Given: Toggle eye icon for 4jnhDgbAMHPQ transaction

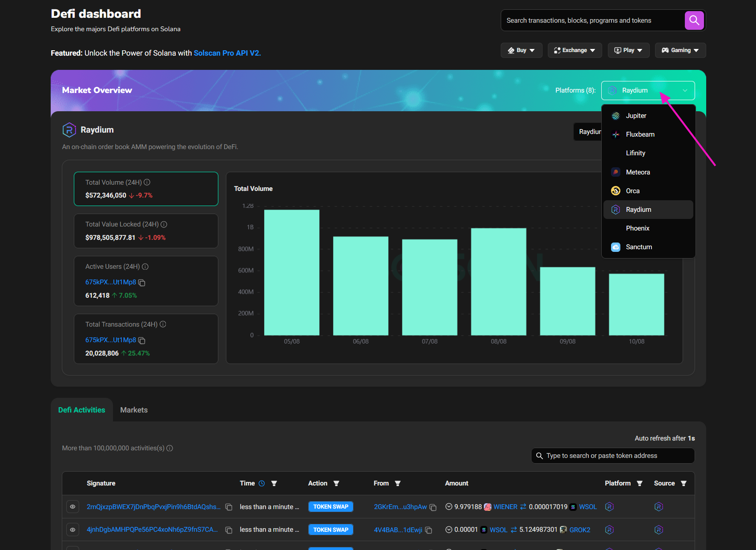Looking at the screenshot, I should 72,530.
